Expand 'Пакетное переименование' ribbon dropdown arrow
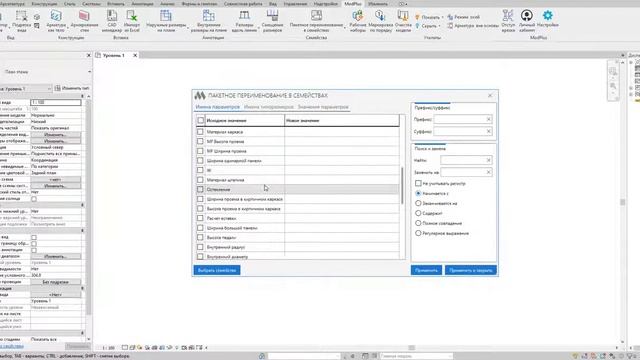Viewport: 640px width, 360px height. tap(345, 27)
